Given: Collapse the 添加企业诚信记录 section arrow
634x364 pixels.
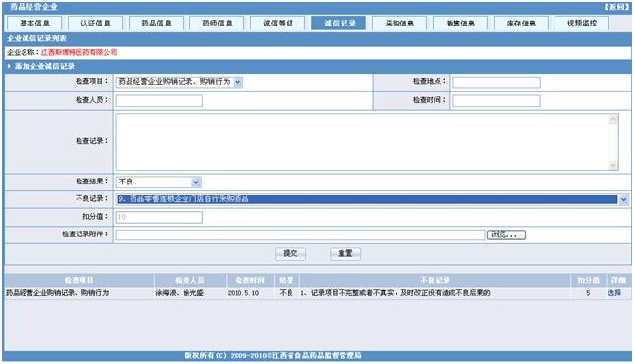Looking at the screenshot, I should click(x=9, y=66).
